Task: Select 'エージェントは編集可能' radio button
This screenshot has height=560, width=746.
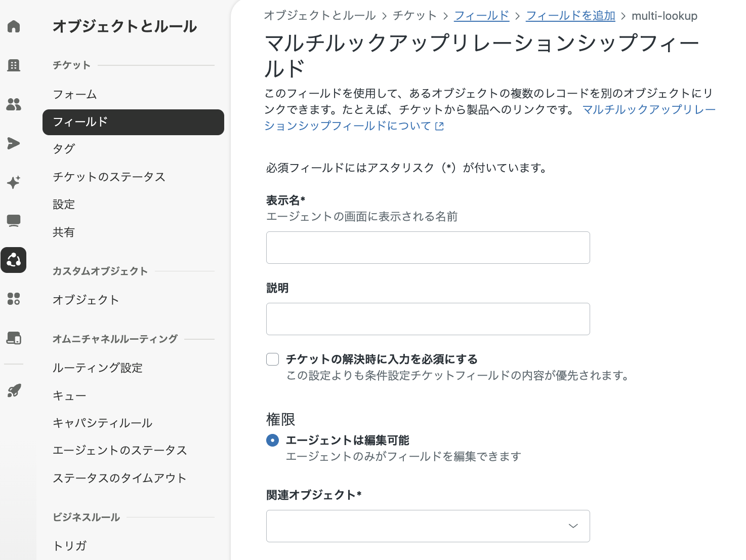Action: tap(272, 440)
